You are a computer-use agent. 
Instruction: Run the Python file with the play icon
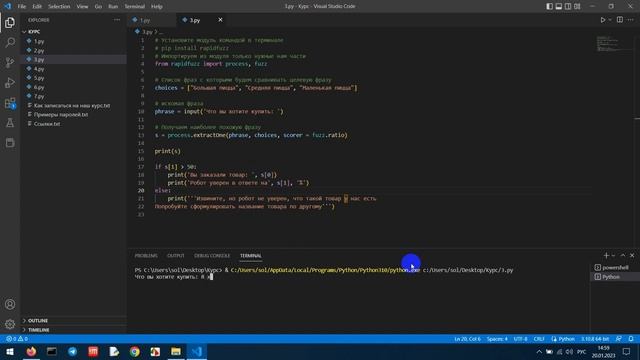[602, 20]
